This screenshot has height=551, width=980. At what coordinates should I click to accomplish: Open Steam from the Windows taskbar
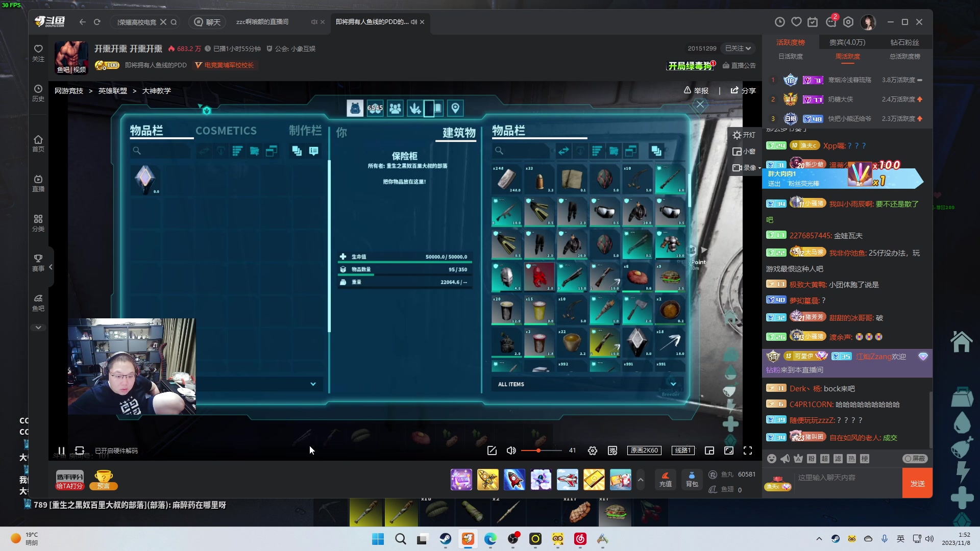pos(446,539)
